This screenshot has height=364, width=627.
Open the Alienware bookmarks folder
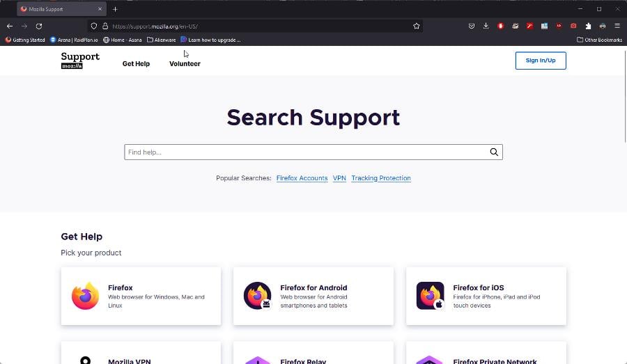161,40
